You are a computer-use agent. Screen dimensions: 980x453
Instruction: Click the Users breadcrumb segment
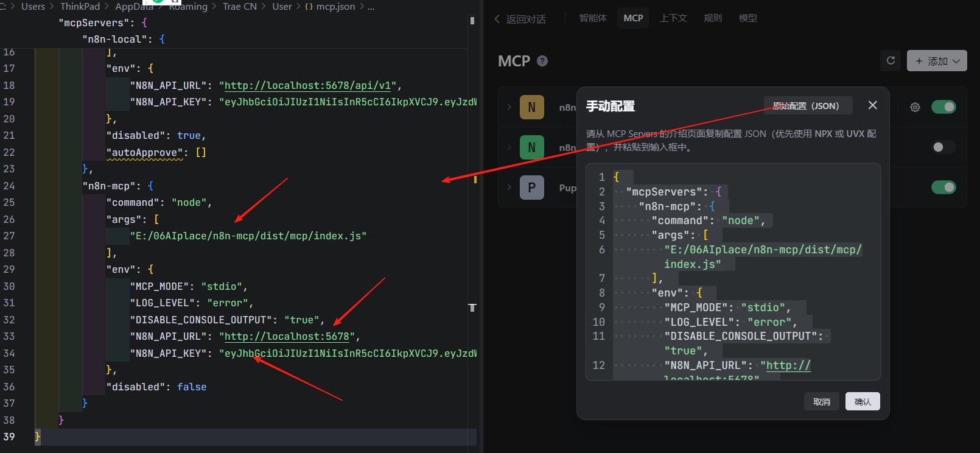33,6
